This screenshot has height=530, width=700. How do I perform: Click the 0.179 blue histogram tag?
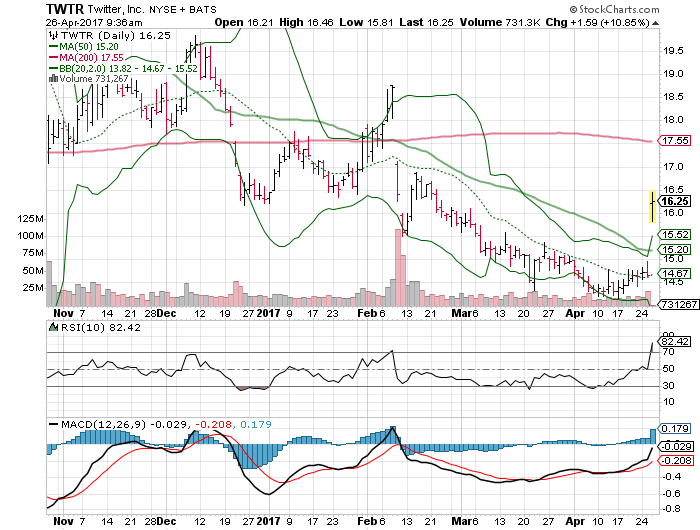(676, 429)
